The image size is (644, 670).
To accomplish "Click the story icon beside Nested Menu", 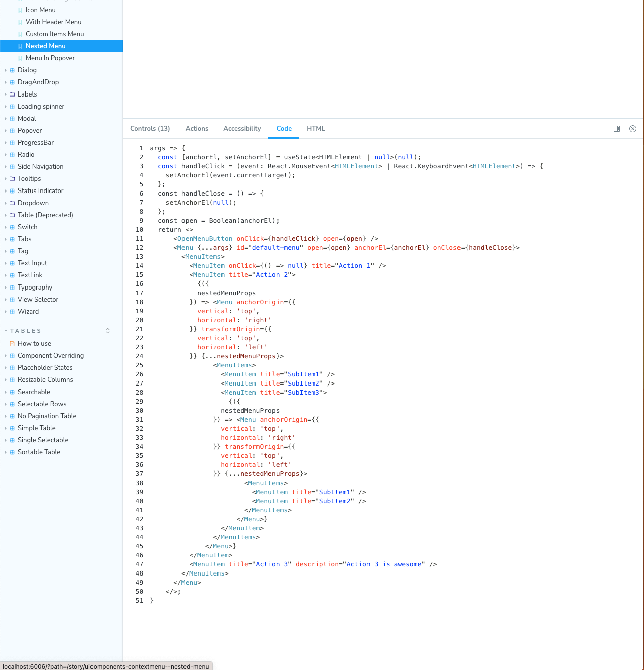I will coord(19,46).
